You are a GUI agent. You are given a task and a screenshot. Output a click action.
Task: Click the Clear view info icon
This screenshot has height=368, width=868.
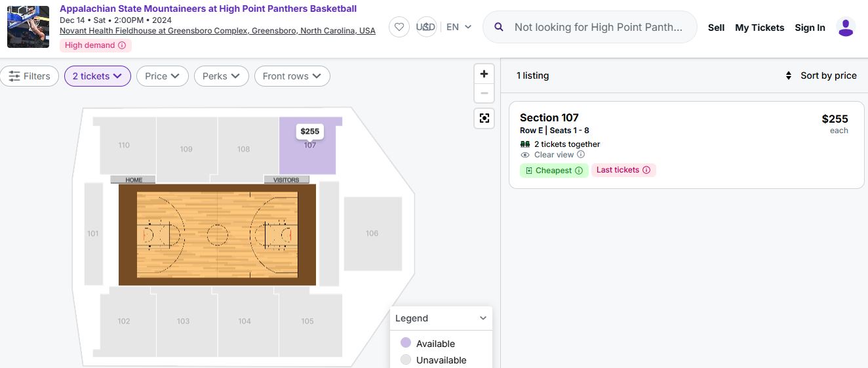(581, 155)
